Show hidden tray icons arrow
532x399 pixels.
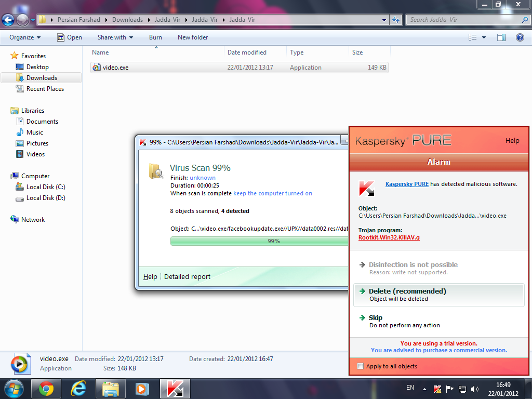pos(424,389)
